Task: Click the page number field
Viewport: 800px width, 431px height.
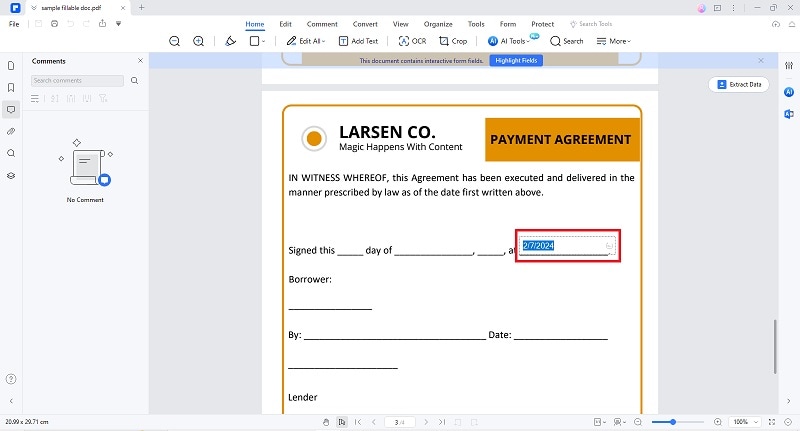Action: [399, 422]
